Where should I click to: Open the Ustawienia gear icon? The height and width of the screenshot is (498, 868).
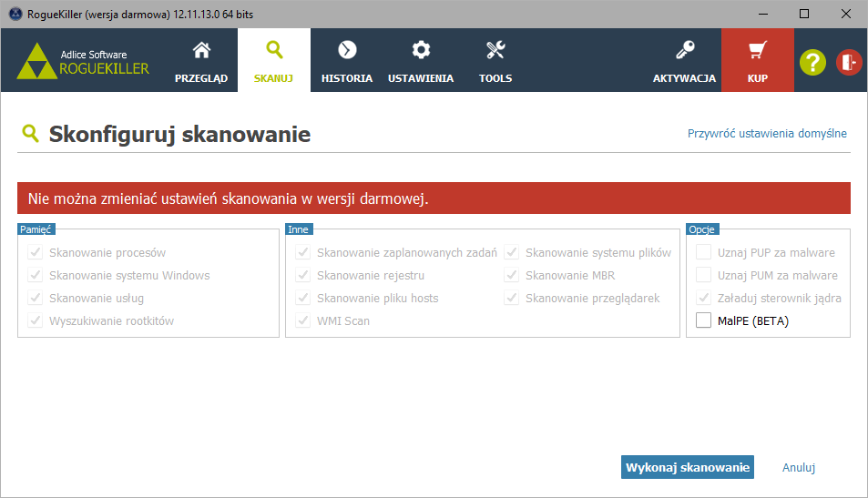point(421,50)
